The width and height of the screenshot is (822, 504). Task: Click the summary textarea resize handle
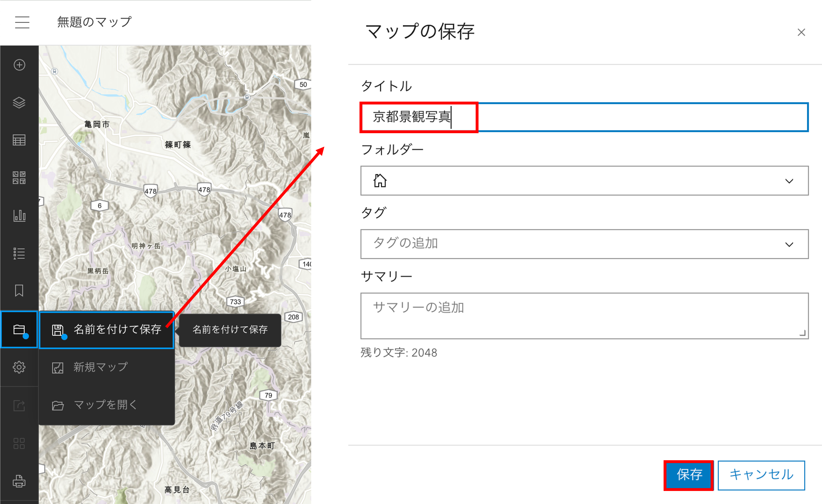click(x=803, y=333)
